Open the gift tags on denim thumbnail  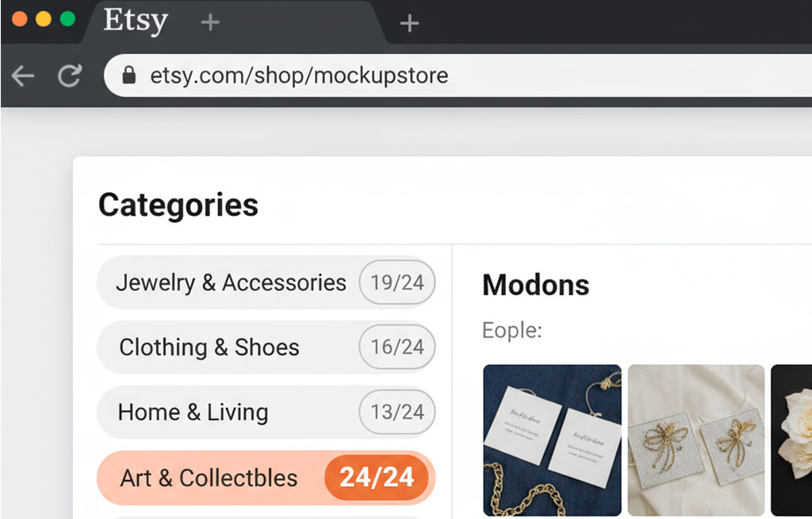click(x=553, y=440)
